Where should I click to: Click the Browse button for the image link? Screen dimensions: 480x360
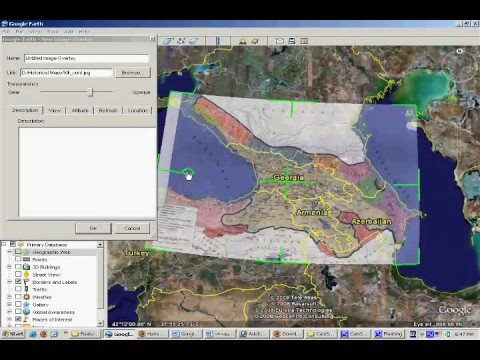[132, 72]
